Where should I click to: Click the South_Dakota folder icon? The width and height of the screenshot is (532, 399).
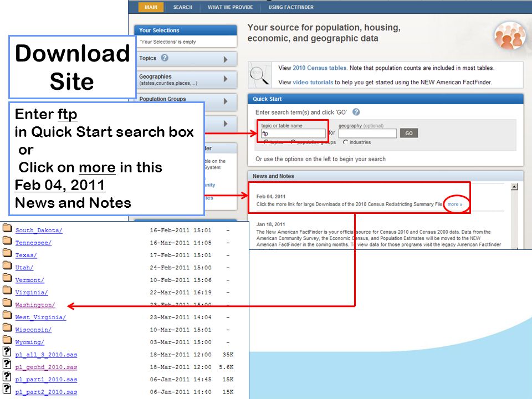point(7,228)
